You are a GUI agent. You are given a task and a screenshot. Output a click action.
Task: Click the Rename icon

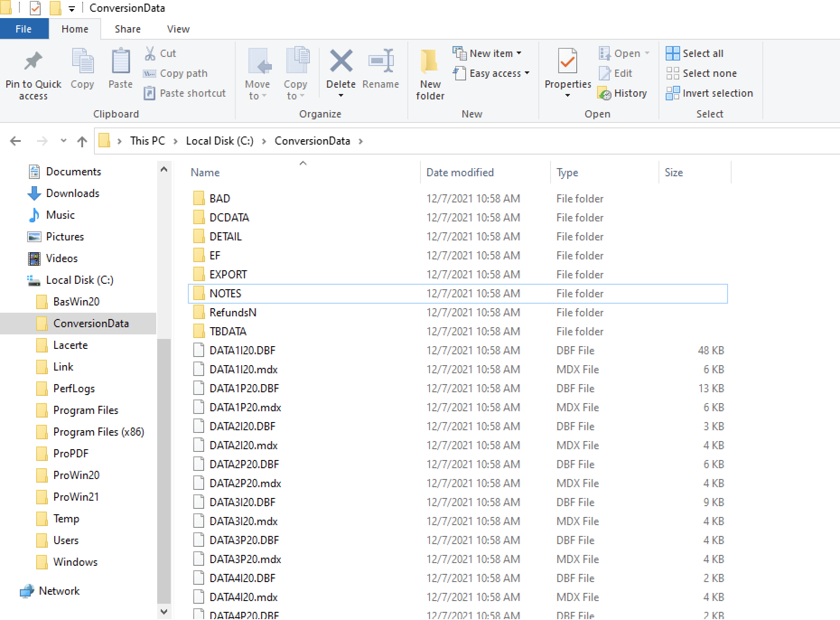[381, 61]
